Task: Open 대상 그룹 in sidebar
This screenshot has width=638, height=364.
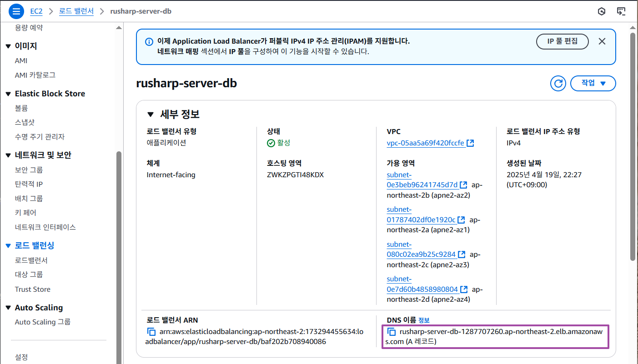Action: [x=29, y=274]
